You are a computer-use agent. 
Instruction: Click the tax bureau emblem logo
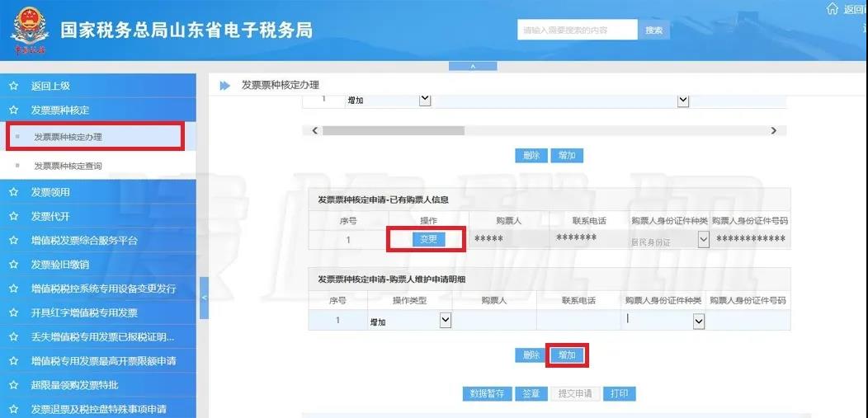tap(29, 31)
